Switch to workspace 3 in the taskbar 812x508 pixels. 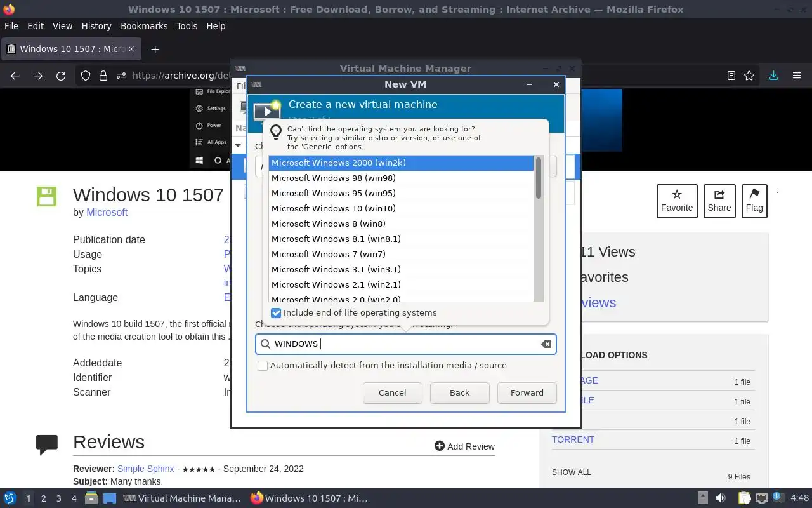[x=58, y=498]
